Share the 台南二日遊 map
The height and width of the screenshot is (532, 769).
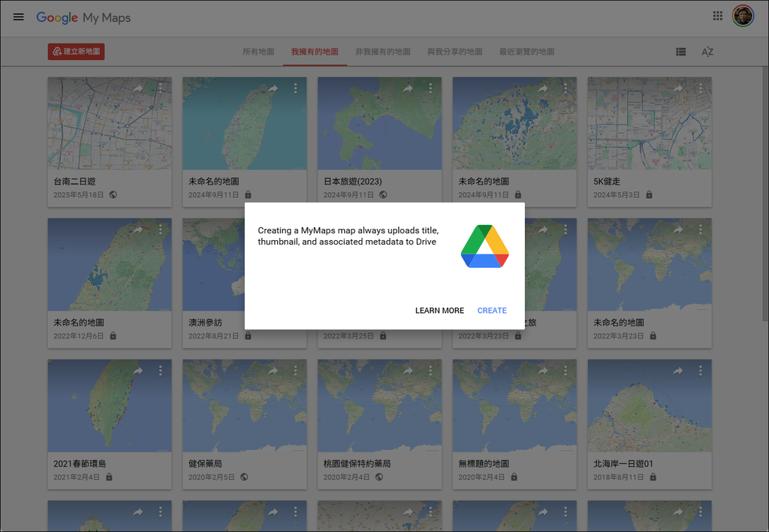[138, 89]
